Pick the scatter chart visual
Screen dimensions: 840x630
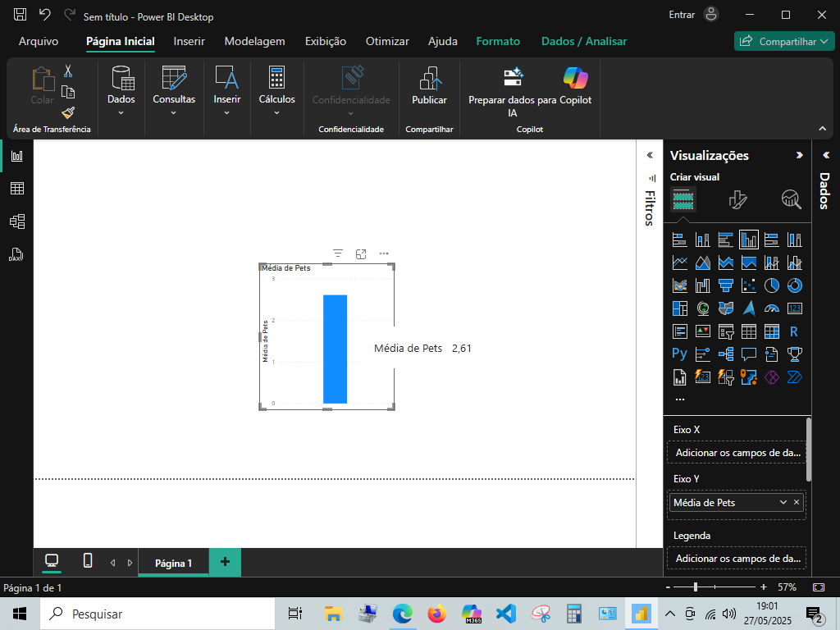point(749,285)
